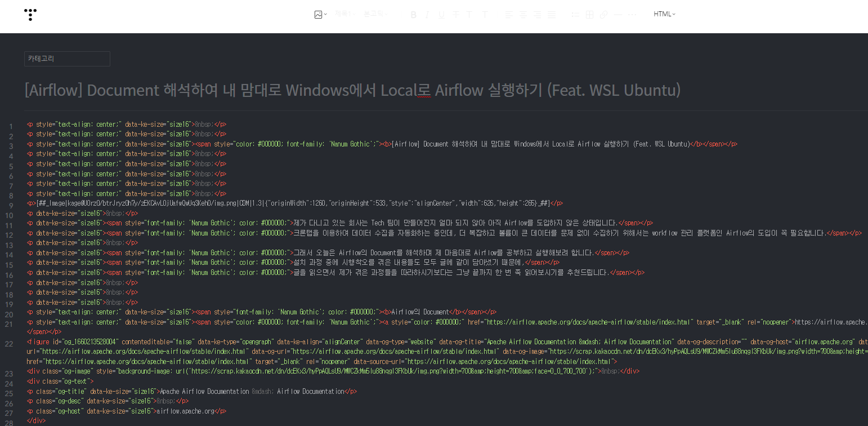Open the text background color tool
This screenshot has height=426, width=868.
[x=485, y=15]
